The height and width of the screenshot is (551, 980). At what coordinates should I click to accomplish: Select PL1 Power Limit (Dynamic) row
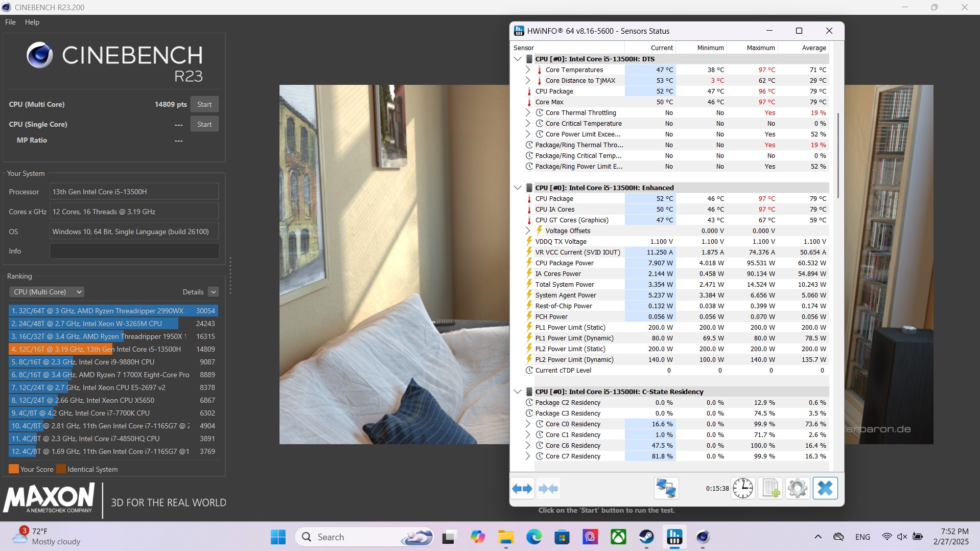(676, 338)
